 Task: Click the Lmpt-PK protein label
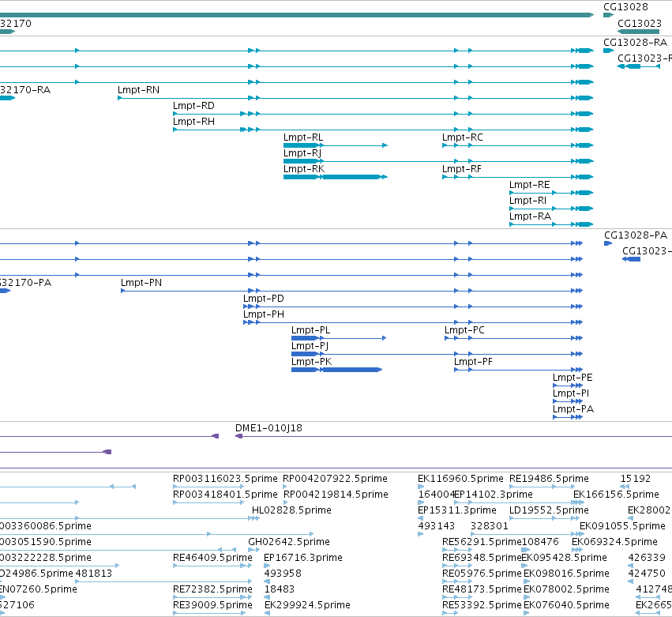[312, 362]
